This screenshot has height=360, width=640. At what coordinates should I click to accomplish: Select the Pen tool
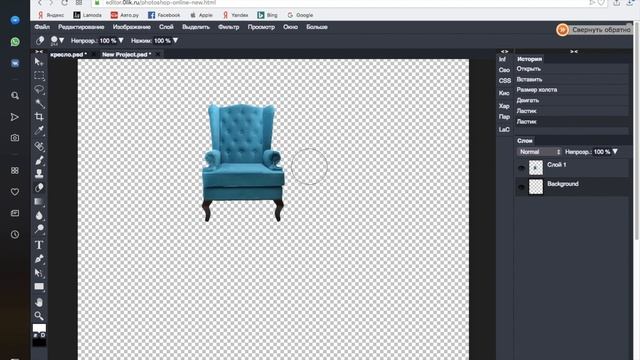pyautogui.click(x=39, y=259)
